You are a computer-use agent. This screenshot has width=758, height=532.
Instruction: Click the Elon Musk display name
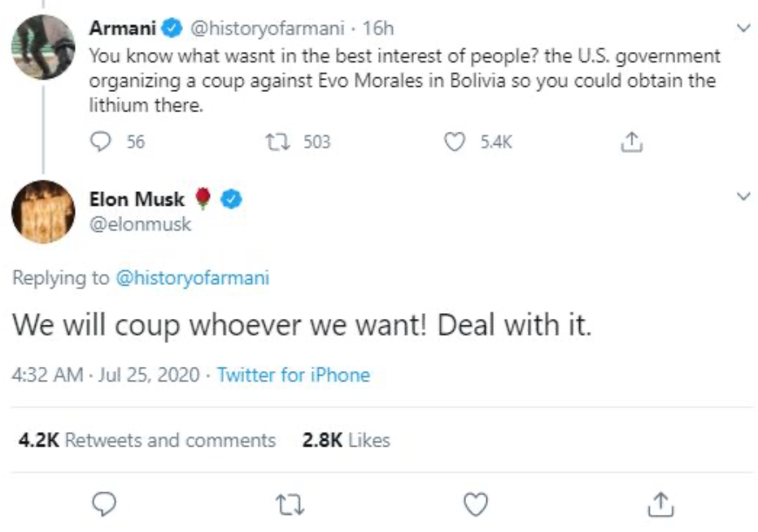coord(137,198)
